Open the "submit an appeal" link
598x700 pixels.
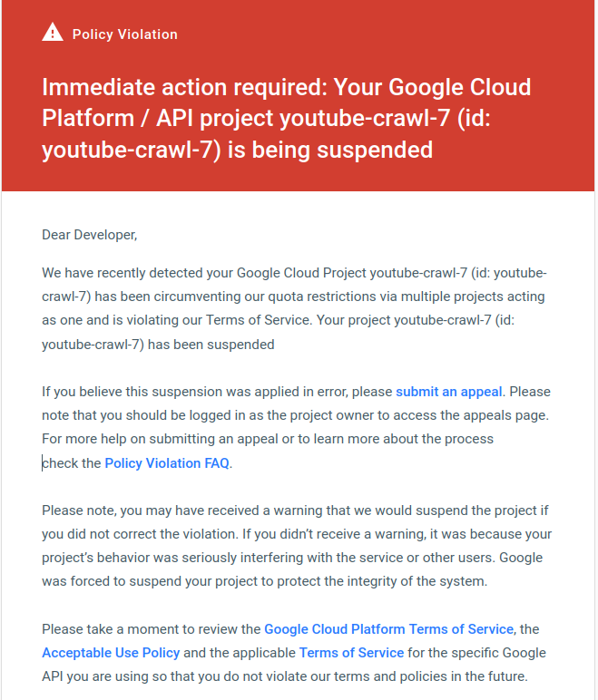point(448,392)
